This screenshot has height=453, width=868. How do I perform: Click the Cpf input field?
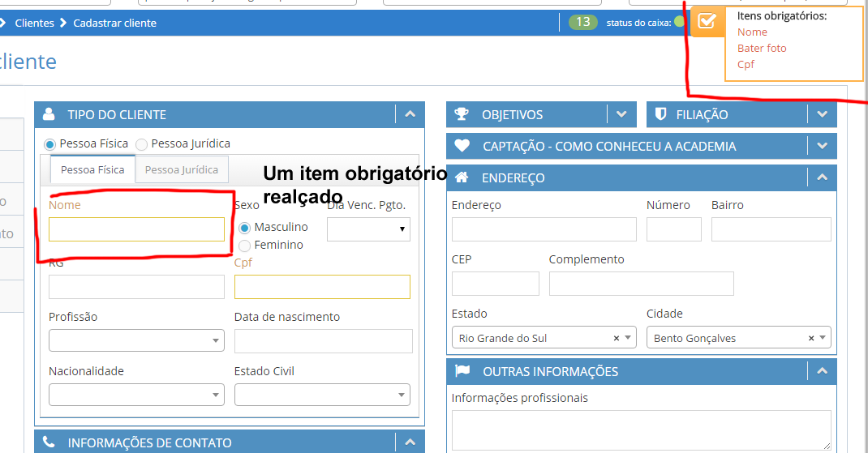tap(322, 287)
